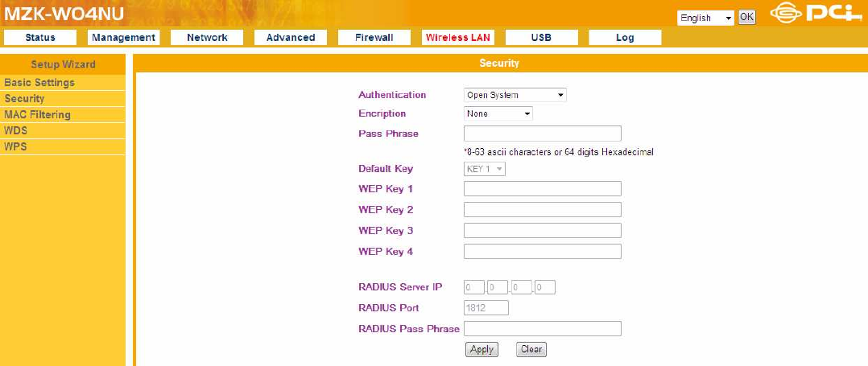
Task: Click the Security page heading
Action: click(x=499, y=64)
